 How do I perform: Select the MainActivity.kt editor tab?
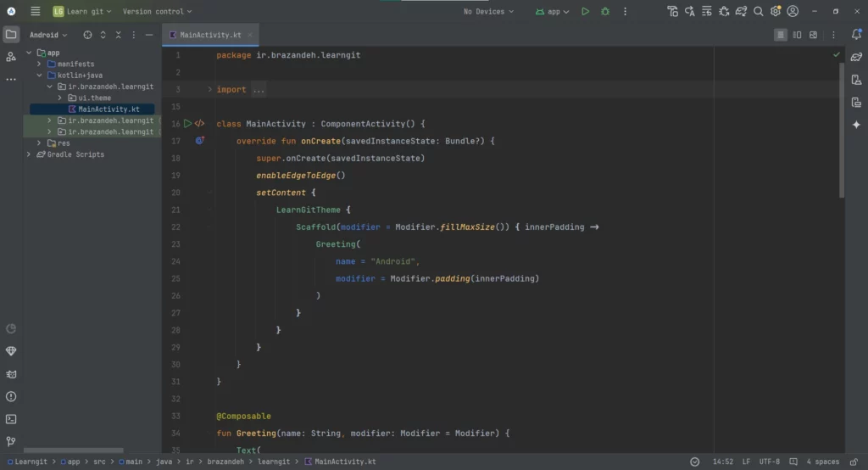210,35
